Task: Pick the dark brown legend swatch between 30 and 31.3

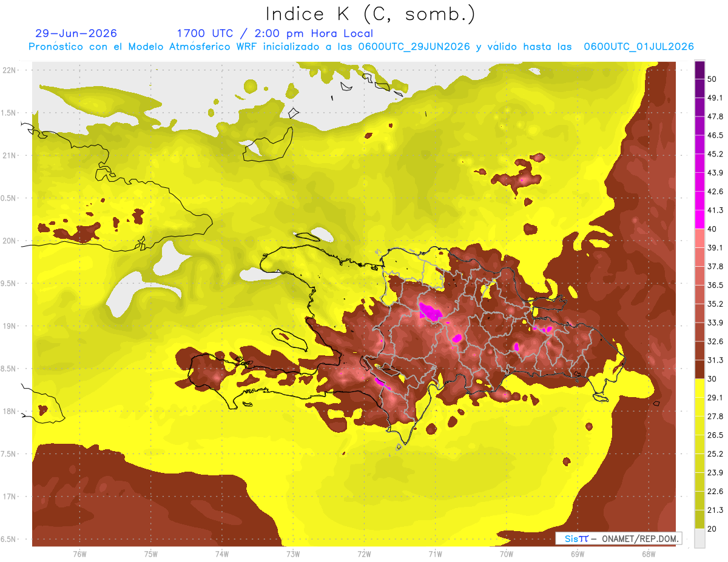Action: pos(699,369)
